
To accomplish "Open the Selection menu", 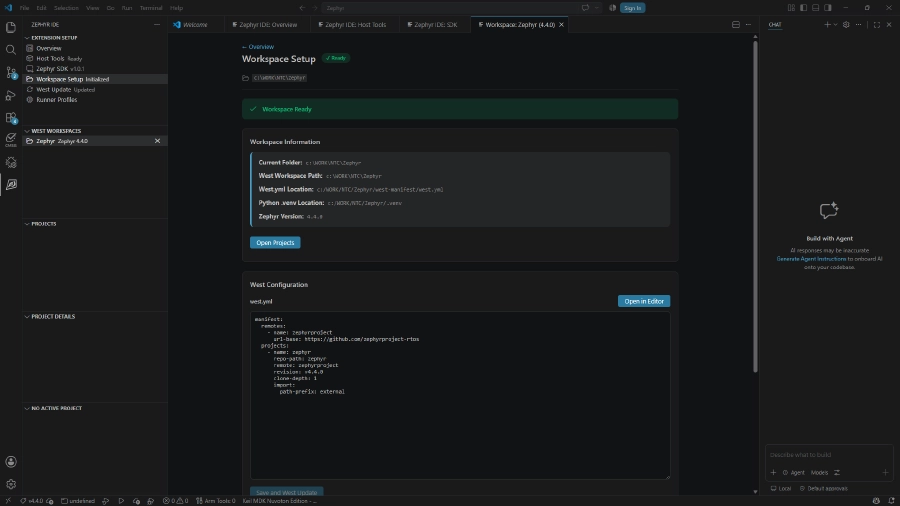I will pos(66,8).
